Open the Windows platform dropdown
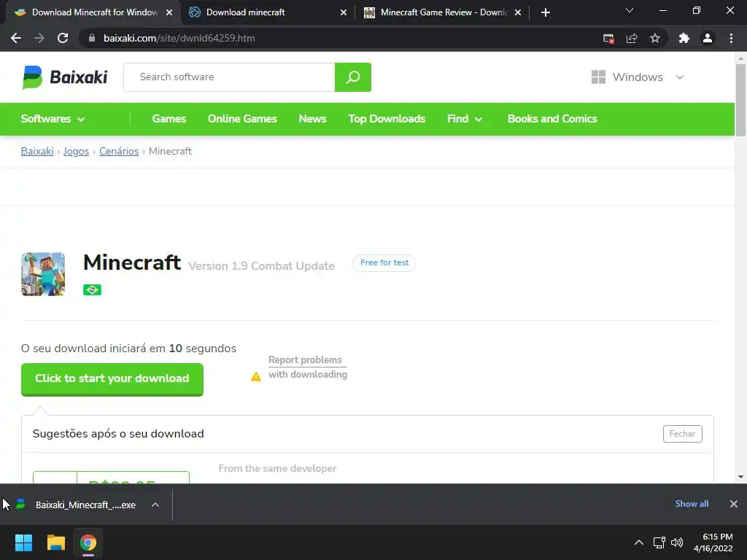The image size is (747, 560). pos(638,77)
